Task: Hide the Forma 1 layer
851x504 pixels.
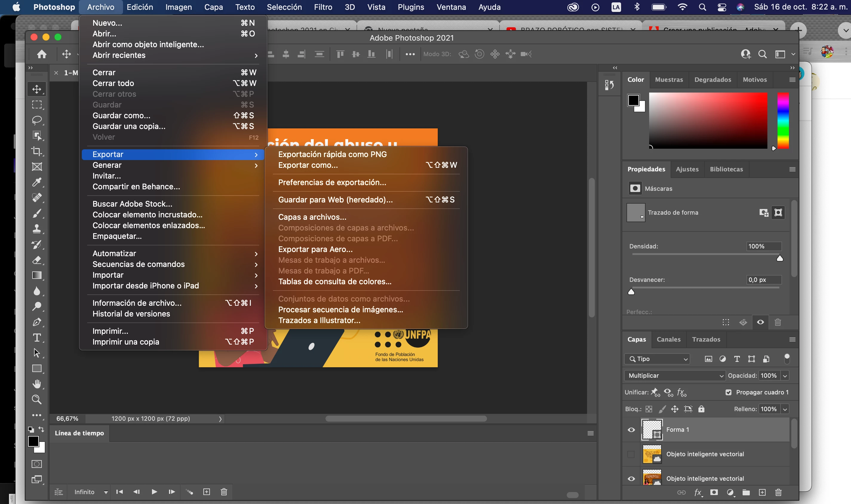Action: 631,430
